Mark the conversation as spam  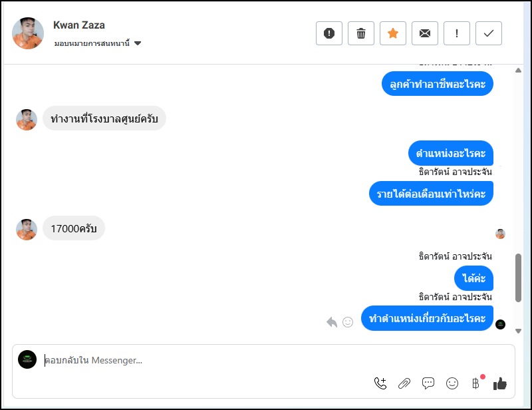coord(329,33)
